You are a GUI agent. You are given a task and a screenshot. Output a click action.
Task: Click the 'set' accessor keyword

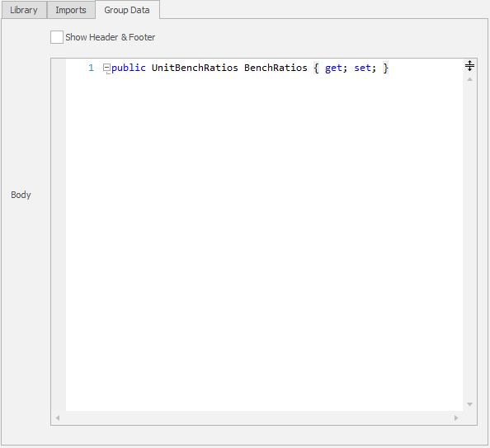click(x=362, y=68)
